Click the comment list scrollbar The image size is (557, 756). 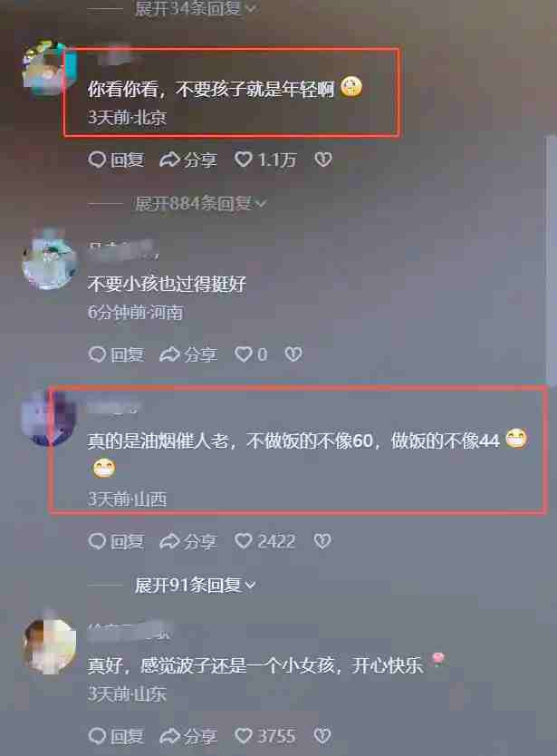point(551,260)
